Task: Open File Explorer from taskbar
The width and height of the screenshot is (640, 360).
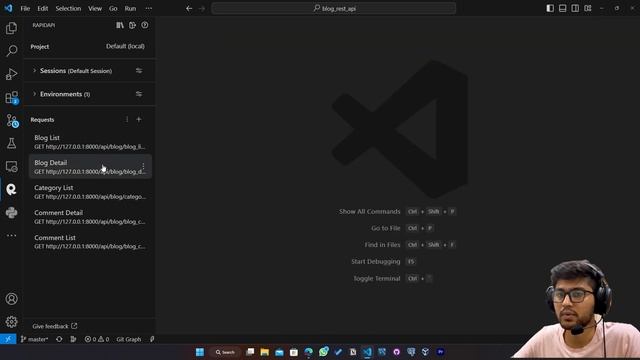Action: (264, 352)
